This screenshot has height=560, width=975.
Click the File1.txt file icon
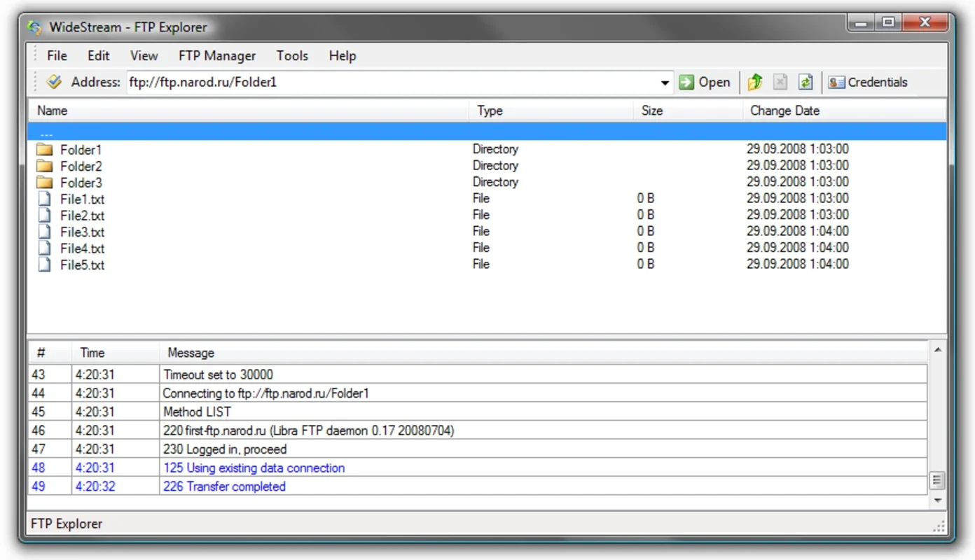(x=45, y=199)
